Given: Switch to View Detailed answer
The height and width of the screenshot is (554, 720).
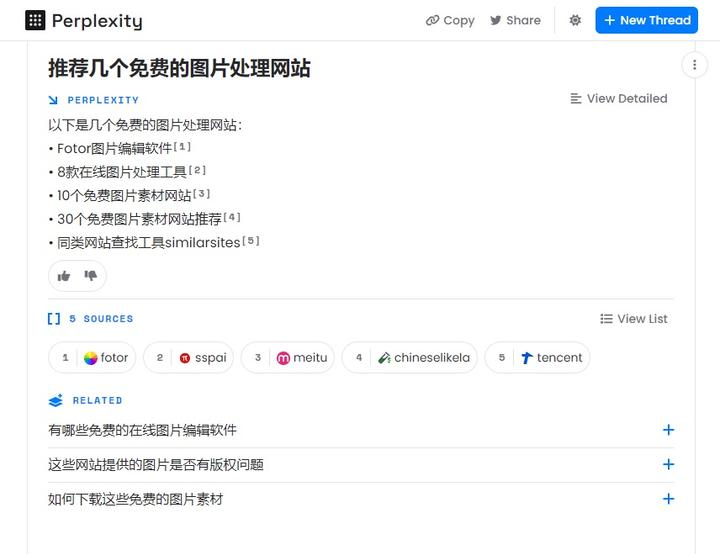Looking at the screenshot, I should [619, 98].
